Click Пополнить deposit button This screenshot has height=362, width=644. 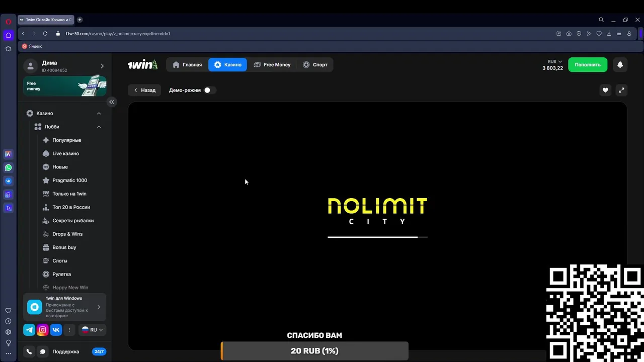click(588, 64)
